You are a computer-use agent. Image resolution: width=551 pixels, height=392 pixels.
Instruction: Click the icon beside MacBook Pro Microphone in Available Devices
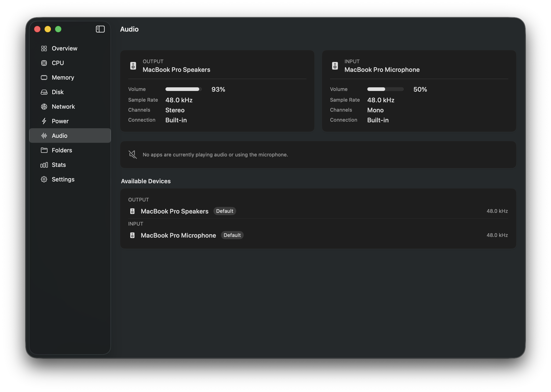132,235
